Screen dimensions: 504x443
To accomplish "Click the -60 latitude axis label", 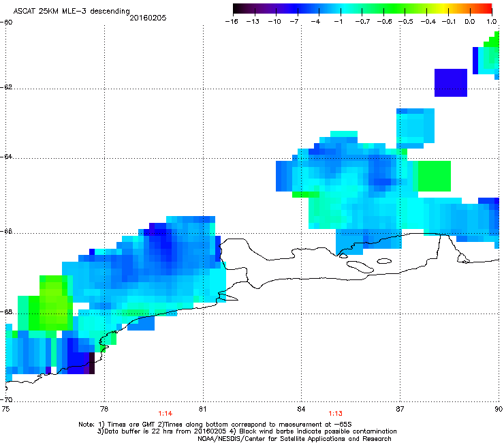I will pos(6,22).
